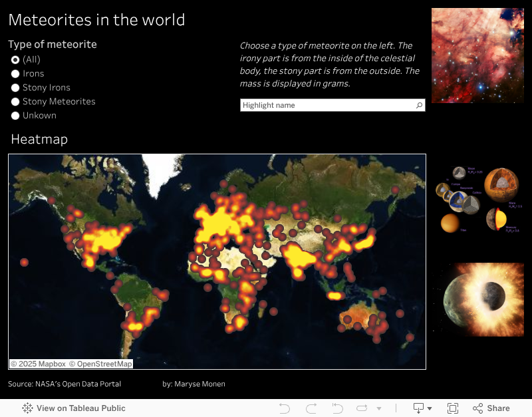
Task: Click the Revert icon in the toolbar
Action: point(337,408)
